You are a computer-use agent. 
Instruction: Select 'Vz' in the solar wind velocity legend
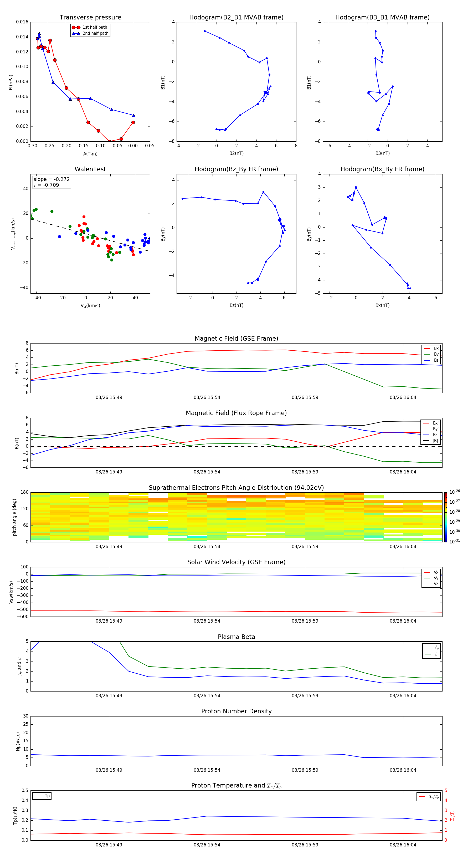point(431,584)
